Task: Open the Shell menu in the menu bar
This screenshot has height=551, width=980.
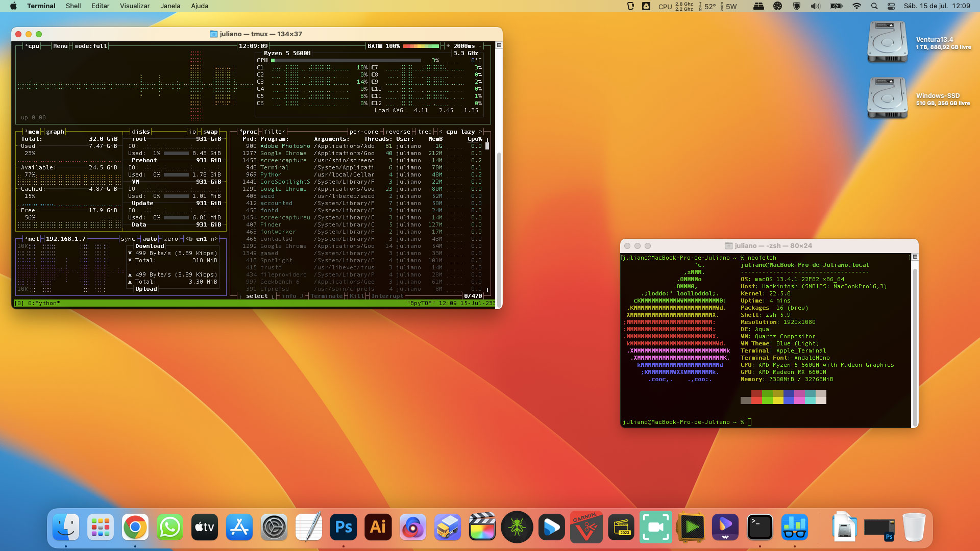Action: pos(73,6)
